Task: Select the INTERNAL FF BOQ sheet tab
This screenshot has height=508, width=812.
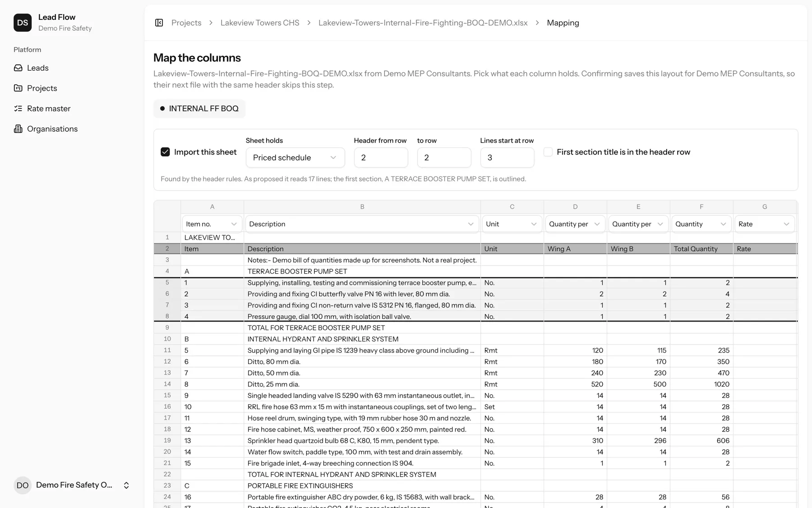Action: pos(199,108)
